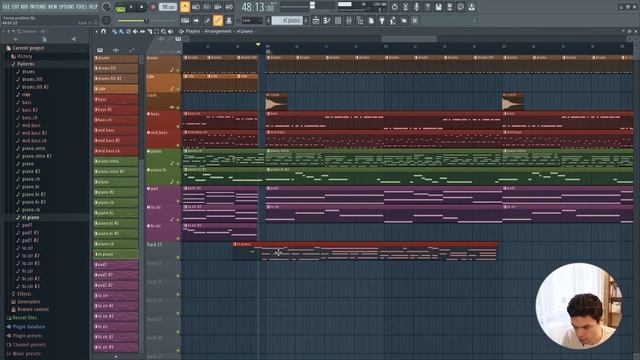The width and height of the screenshot is (640, 360).
Task: Open the project info icon
Action: pyautogui.click(x=460, y=7)
